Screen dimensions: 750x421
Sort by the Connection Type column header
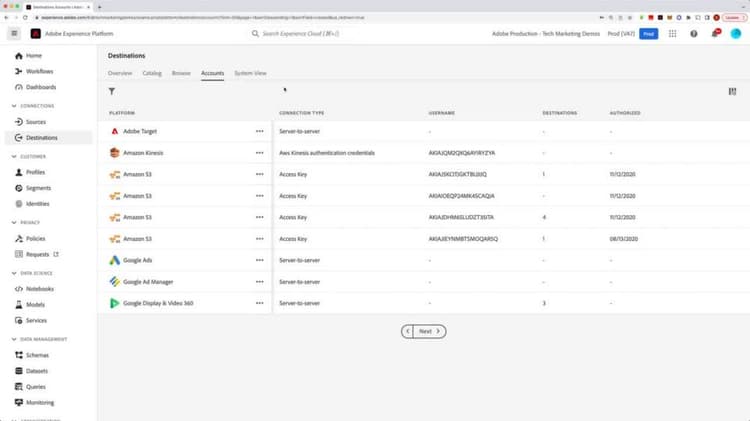coord(301,113)
